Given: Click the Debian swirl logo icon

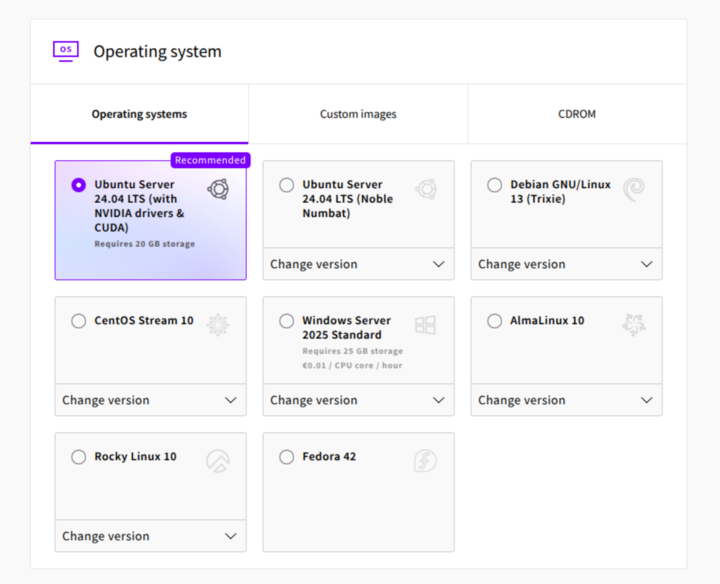Looking at the screenshot, I should 634,189.
